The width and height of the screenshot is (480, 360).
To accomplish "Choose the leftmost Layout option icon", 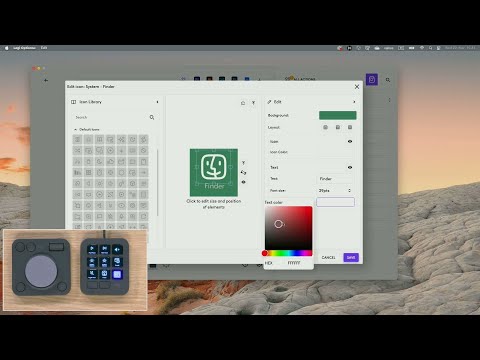I will click(326, 127).
